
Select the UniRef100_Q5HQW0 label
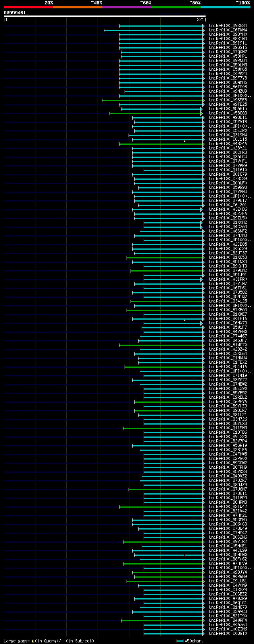point(228,555)
